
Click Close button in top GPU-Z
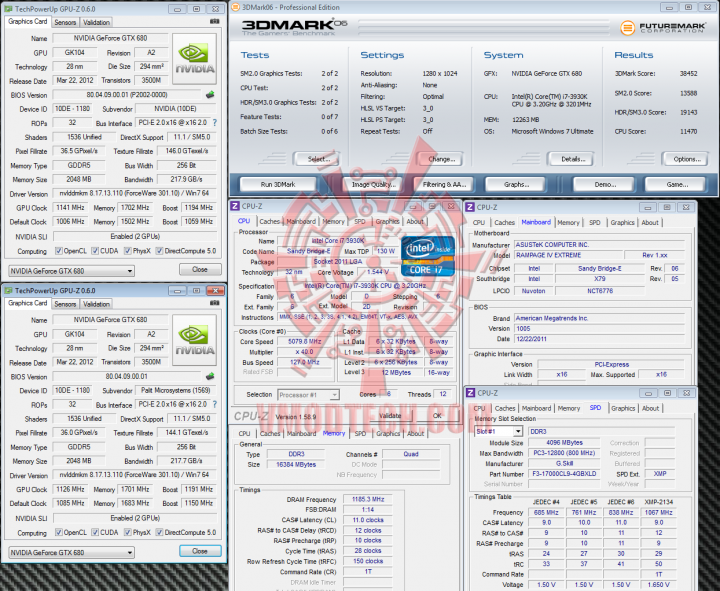[x=200, y=269]
